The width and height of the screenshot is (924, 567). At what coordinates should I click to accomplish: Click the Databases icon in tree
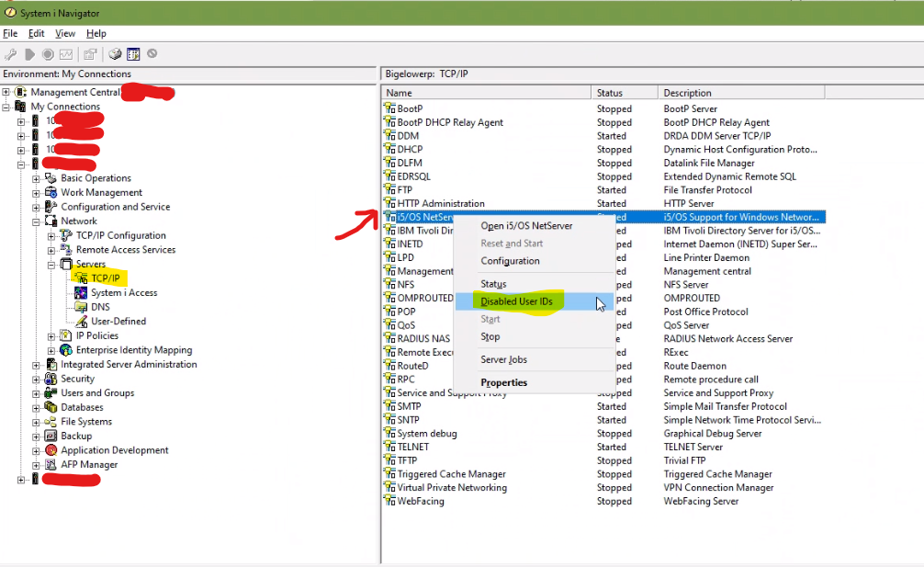tap(51, 407)
